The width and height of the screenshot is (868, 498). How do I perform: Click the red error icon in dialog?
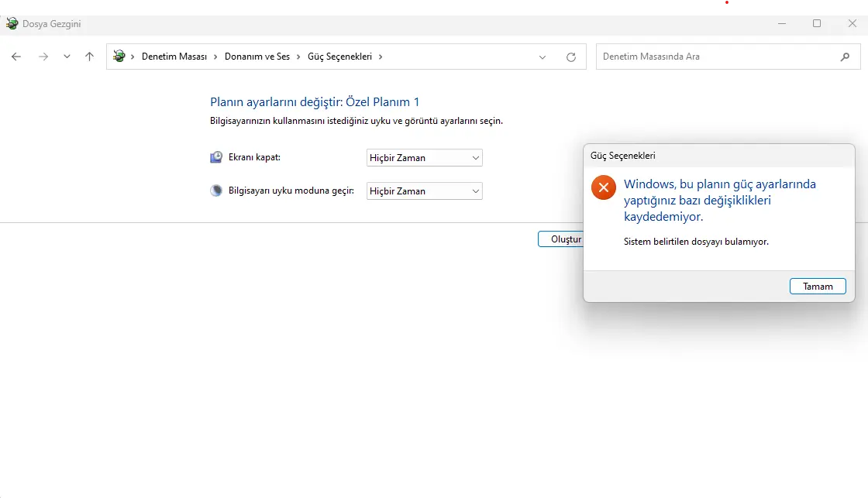pyautogui.click(x=604, y=187)
